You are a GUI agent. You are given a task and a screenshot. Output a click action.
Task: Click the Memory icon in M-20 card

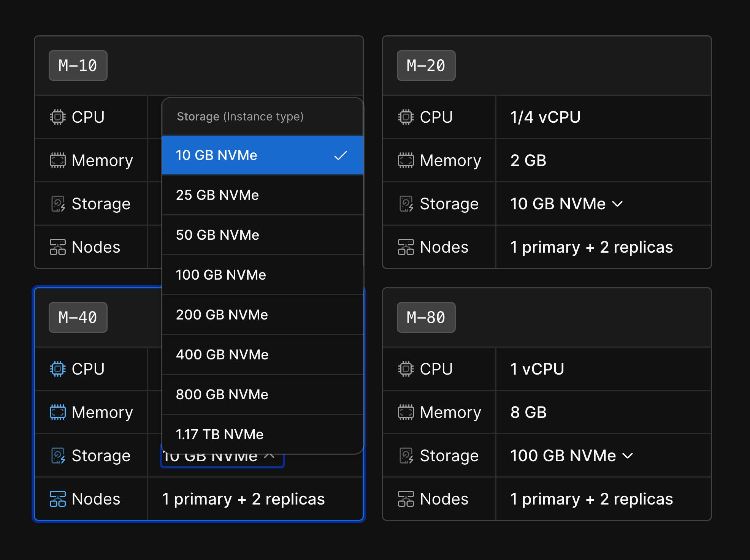click(406, 160)
